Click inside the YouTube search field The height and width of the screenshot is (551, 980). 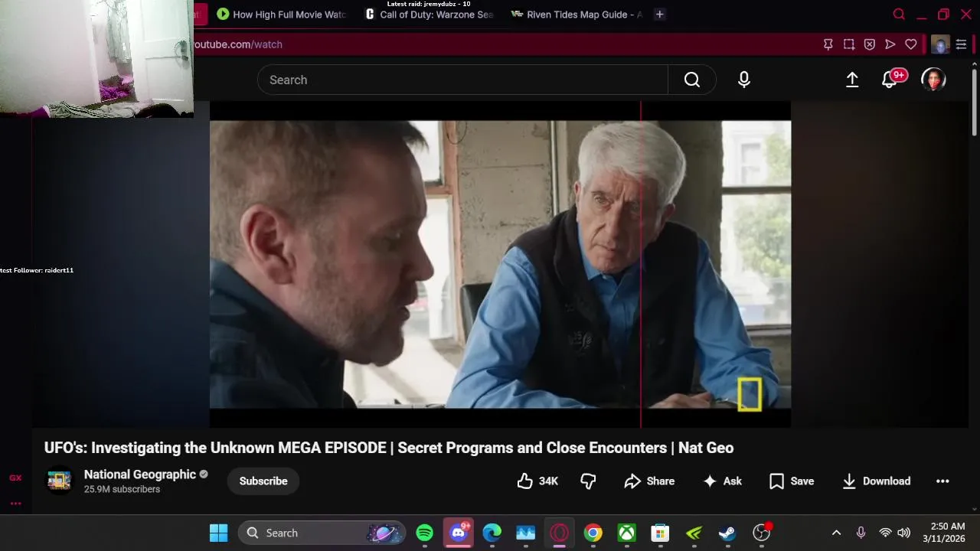(x=462, y=80)
